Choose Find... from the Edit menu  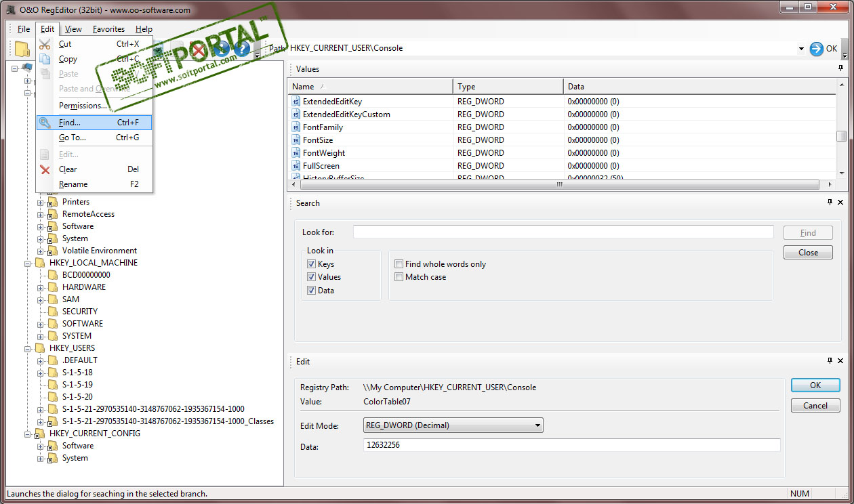(x=94, y=123)
